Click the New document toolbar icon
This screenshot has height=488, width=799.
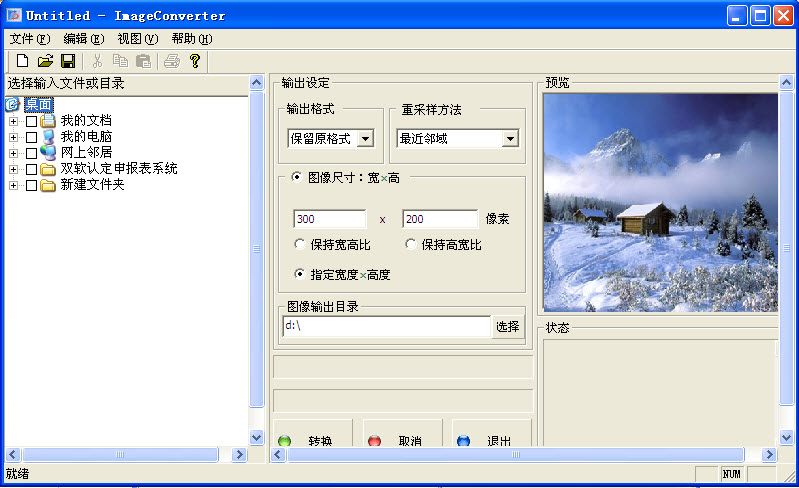point(22,61)
